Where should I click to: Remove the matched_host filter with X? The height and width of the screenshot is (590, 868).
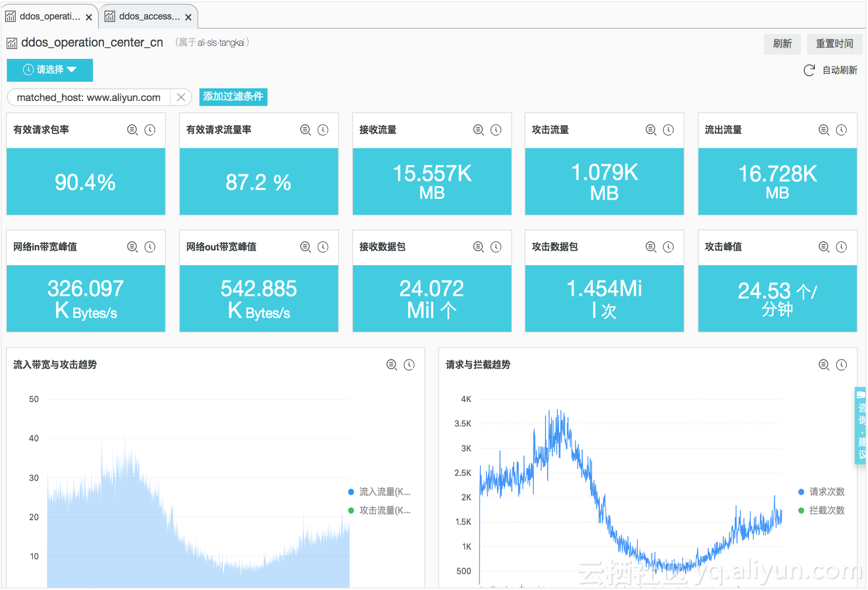(x=181, y=97)
